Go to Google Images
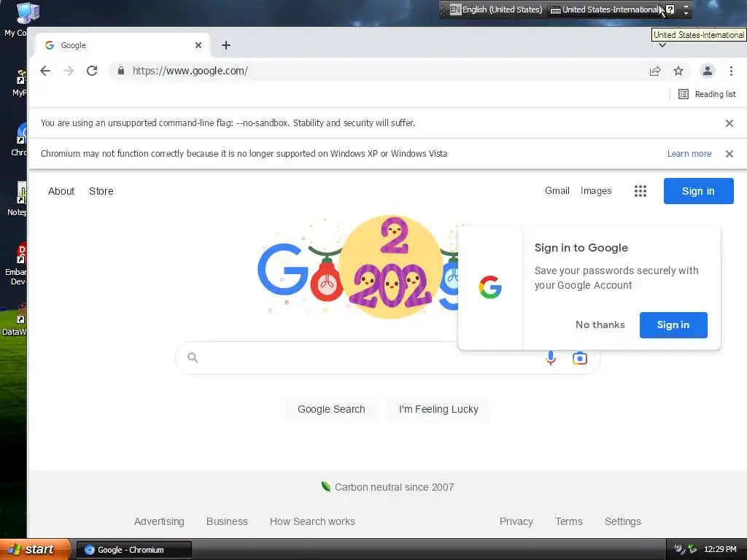 click(595, 190)
